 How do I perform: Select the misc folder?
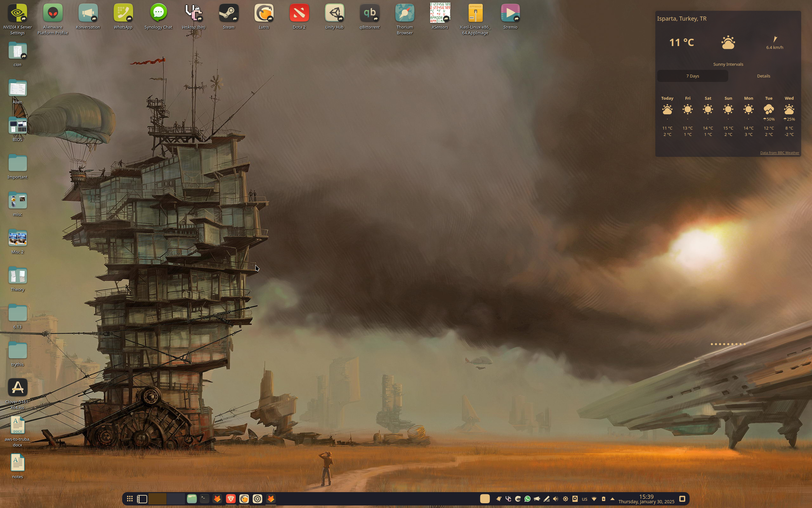point(17,204)
